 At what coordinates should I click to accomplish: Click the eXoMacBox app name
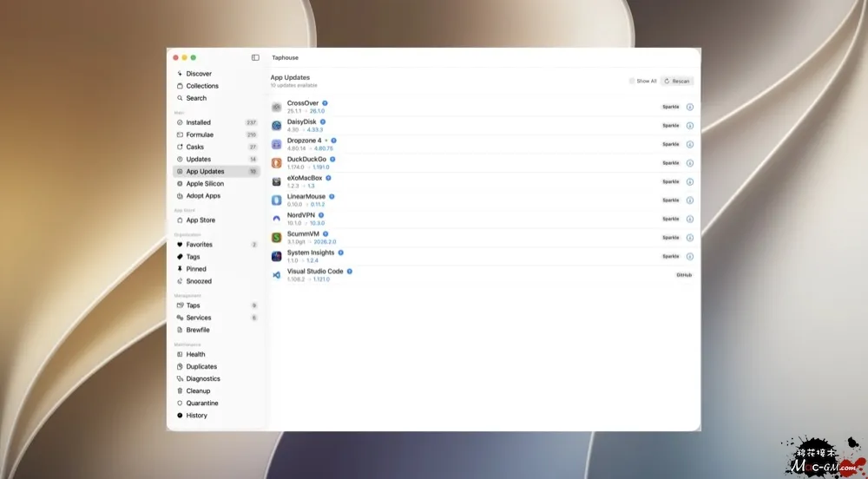[305, 178]
